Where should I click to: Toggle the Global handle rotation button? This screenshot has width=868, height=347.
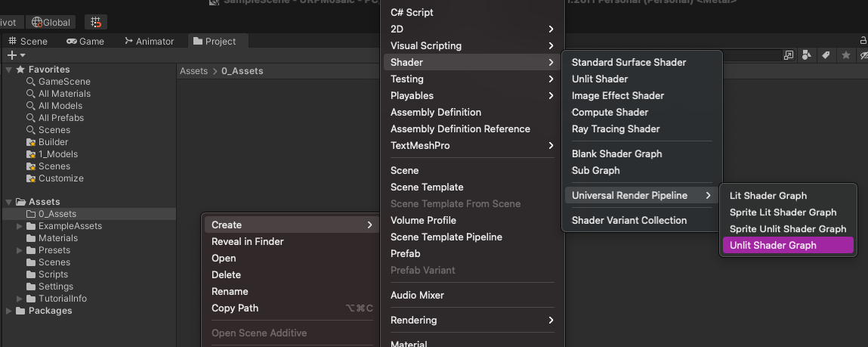51,22
